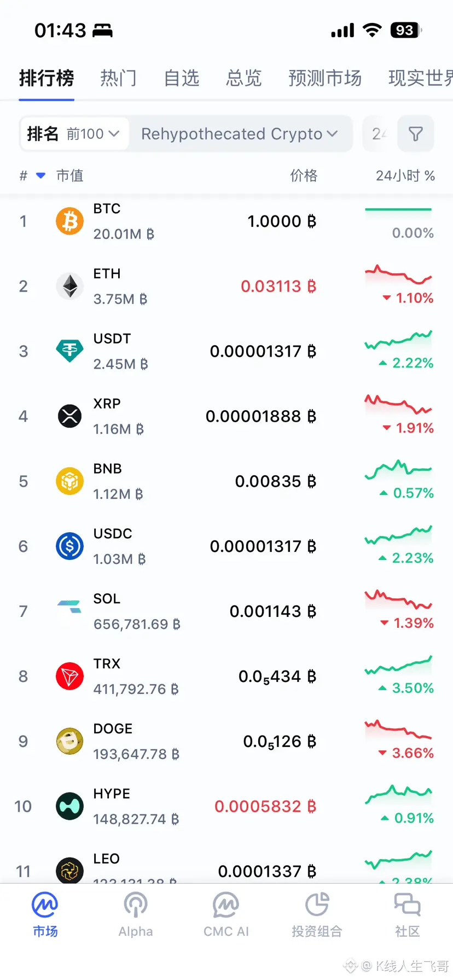Sort list by 24小时 % column

coord(405,176)
